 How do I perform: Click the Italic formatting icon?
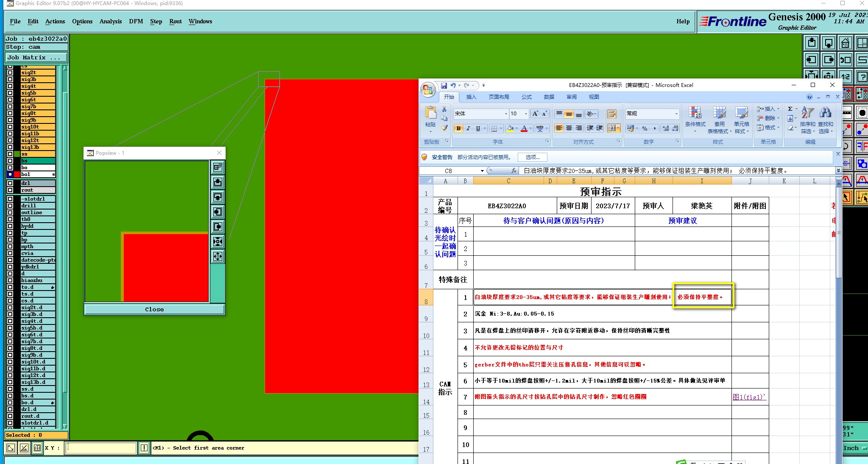coord(468,129)
